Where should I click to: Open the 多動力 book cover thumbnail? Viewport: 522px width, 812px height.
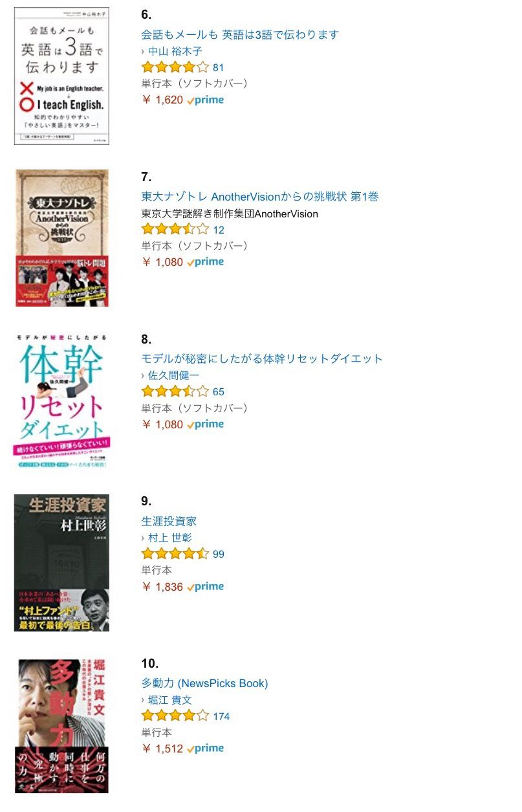(x=61, y=725)
